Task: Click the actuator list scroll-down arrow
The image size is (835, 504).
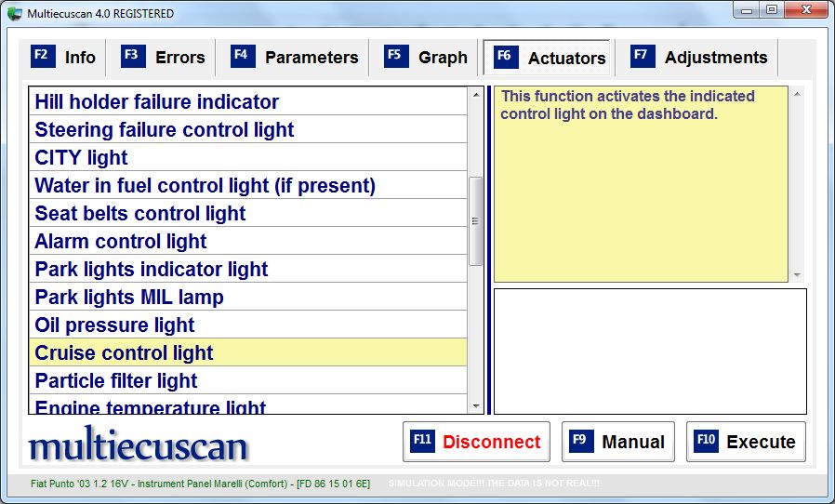Action: point(475,406)
